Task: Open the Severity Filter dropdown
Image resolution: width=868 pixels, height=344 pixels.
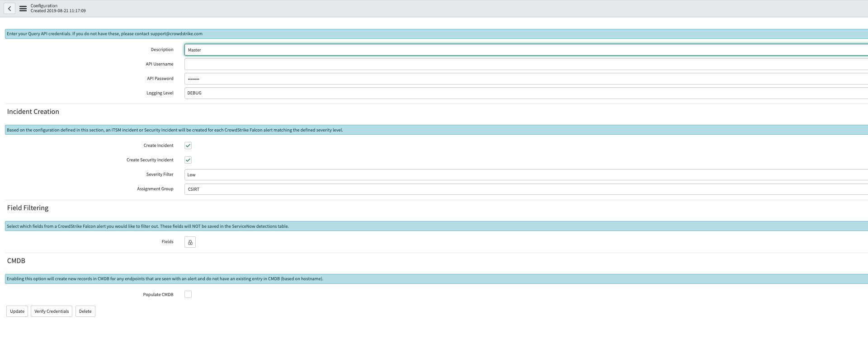Action: tap(526, 174)
